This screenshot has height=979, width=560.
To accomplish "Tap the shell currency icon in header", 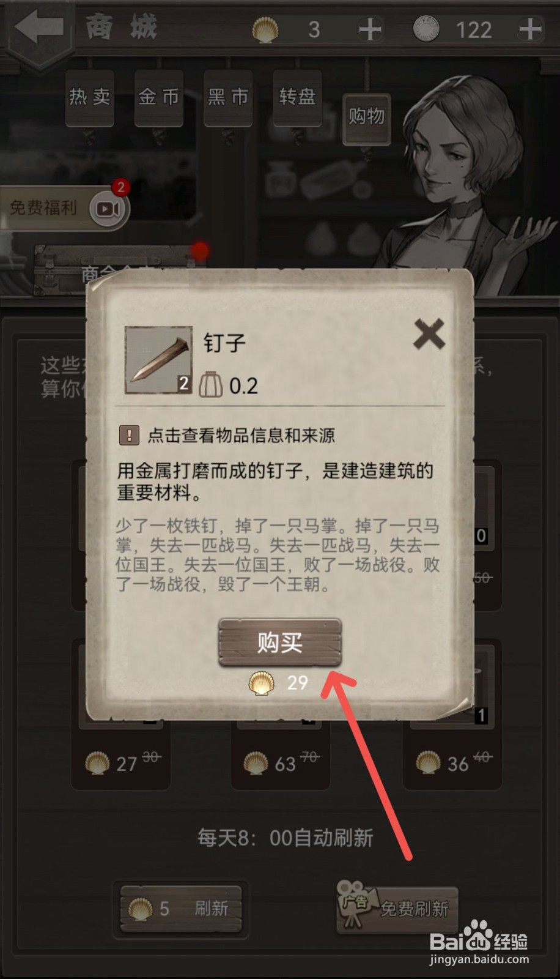I will pyautogui.click(x=265, y=29).
